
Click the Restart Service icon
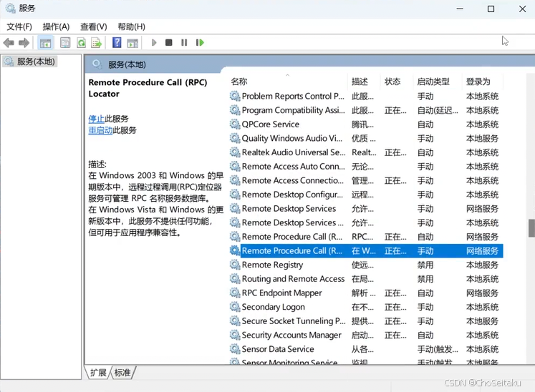tap(200, 43)
